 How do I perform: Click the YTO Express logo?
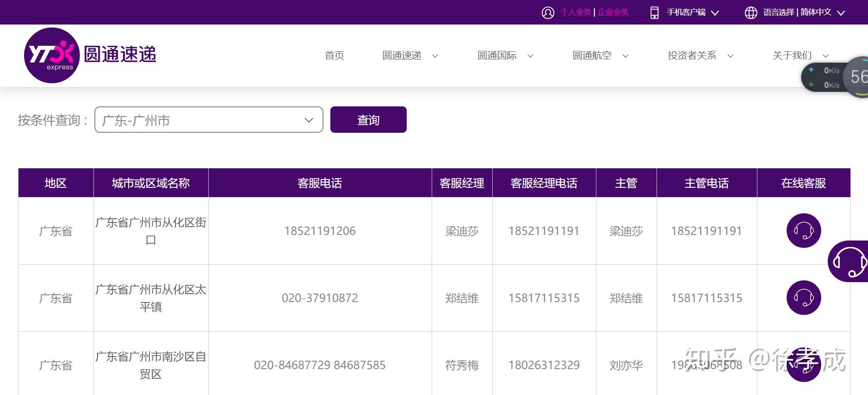[x=52, y=56]
